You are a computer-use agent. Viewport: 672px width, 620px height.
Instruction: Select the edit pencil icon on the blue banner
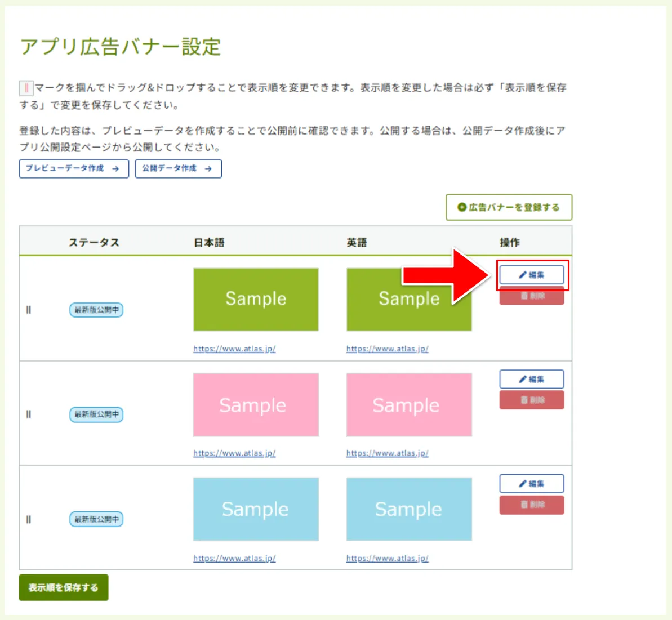click(x=522, y=483)
